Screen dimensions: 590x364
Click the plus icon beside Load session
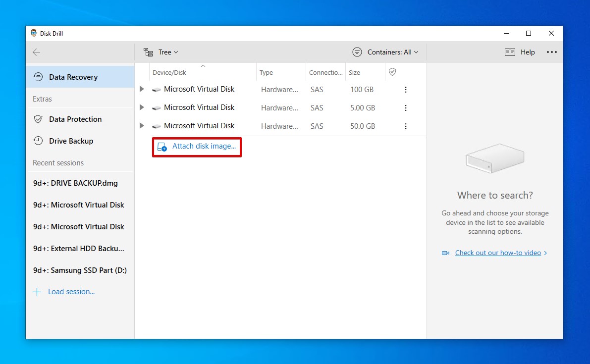click(37, 292)
